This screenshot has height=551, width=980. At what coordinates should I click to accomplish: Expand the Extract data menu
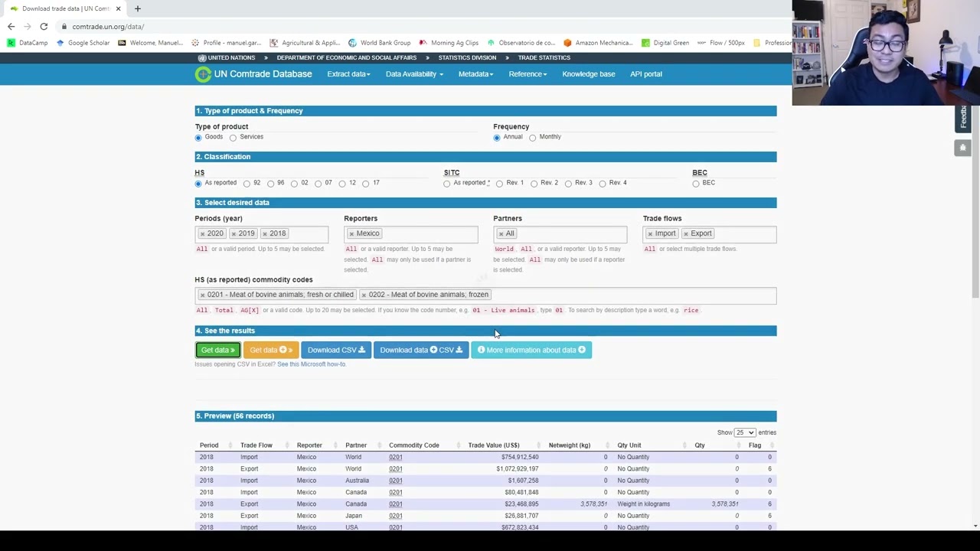[348, 74]
